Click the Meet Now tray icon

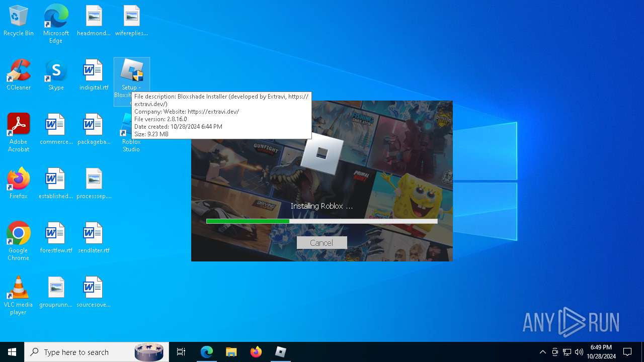click(x=555, y=352)
